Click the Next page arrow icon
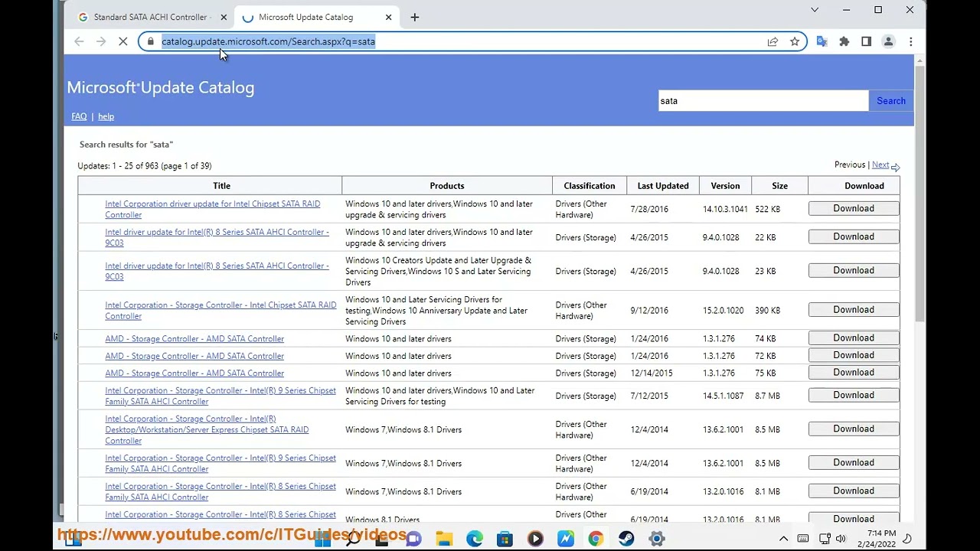The image size is (980, 551). coord(895,167)
